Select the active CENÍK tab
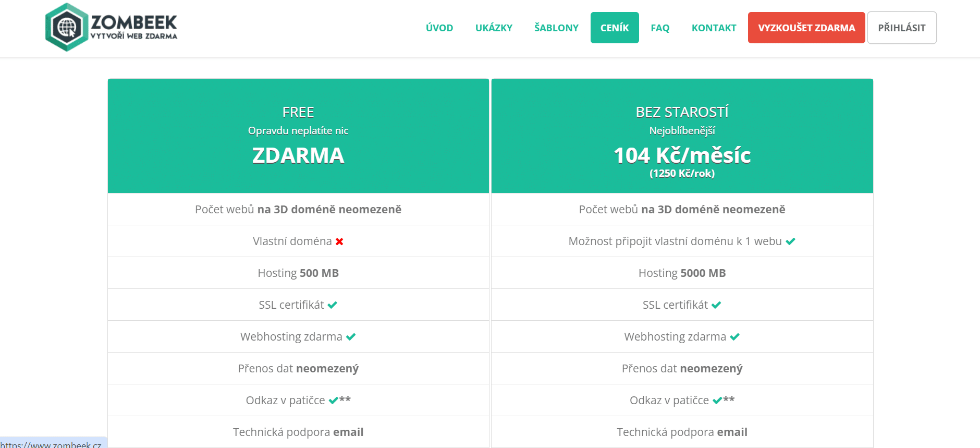Viewport: 980px width, 448px height. coord(615,28)
